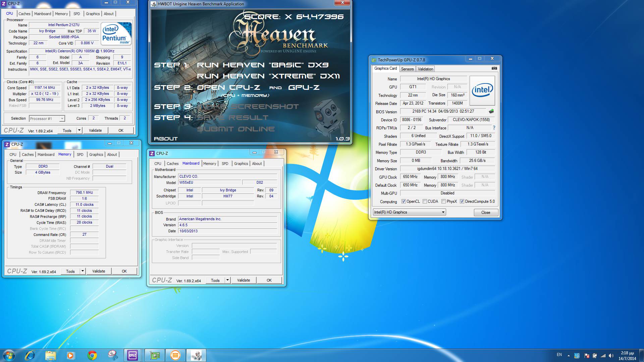Screen dimensions: 644x362
Task: Click the power plug battery tray icon
Action: (595, 356)
